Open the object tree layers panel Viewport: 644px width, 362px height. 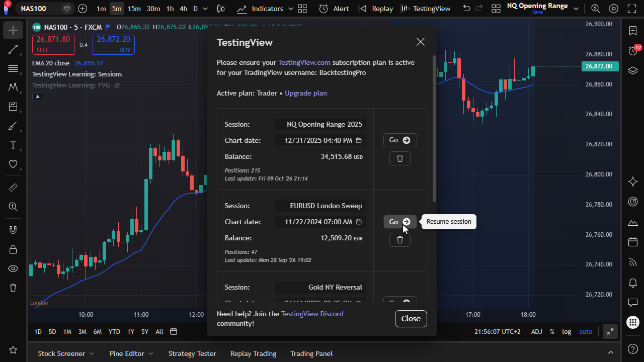click(633, 70)
